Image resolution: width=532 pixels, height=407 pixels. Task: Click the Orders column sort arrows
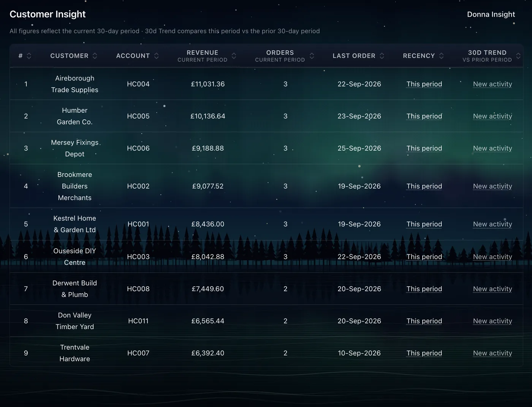click(312, 56)
